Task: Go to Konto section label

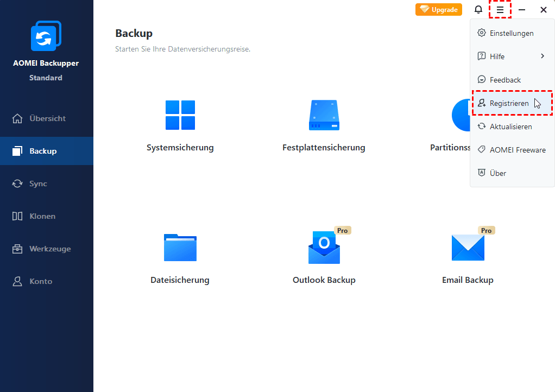Action: 41,281
